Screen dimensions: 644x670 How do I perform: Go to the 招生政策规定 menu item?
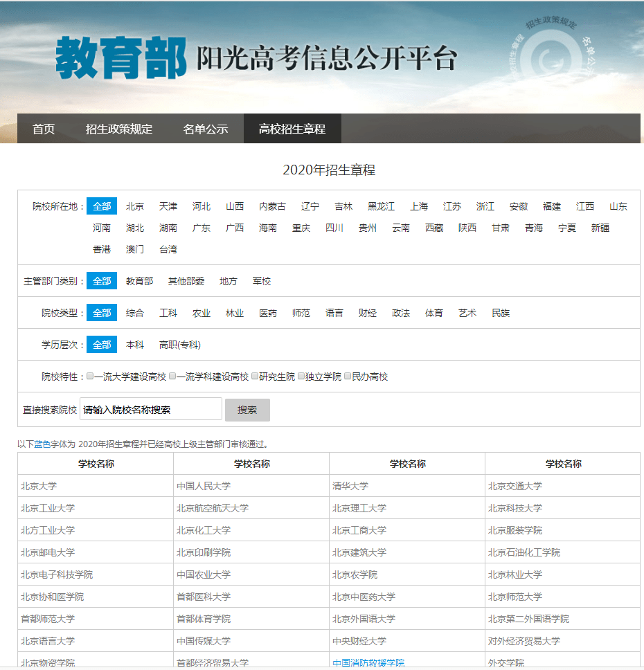119,129
